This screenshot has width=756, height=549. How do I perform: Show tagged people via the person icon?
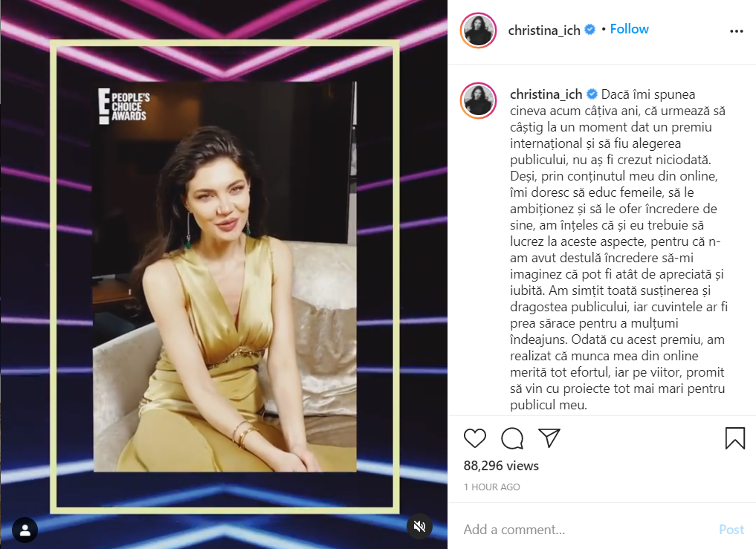coord(25,530)
